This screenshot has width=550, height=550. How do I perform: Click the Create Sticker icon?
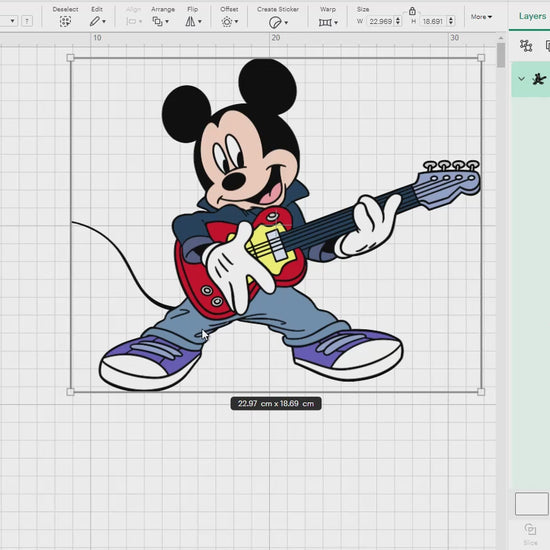pyautogui.click(x=275, y=22)
